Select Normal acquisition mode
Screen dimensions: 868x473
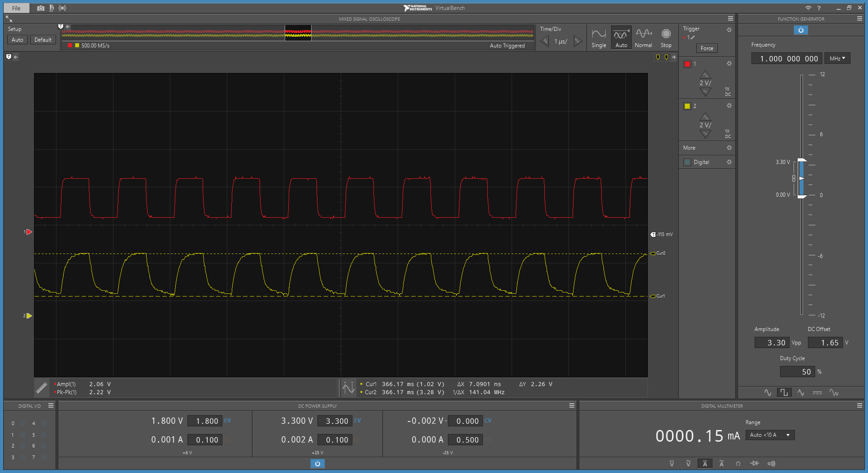tap(643, 38)
